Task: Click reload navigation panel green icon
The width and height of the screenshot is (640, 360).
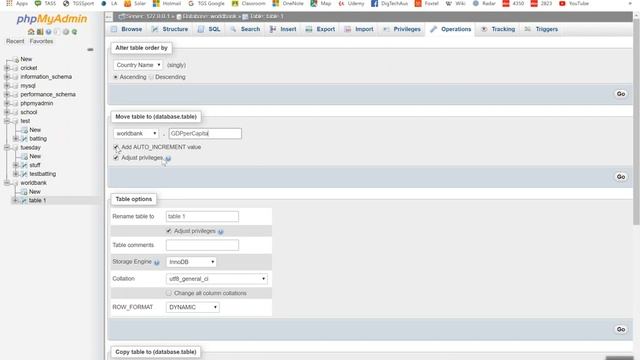Action: [x=74, y=32]
